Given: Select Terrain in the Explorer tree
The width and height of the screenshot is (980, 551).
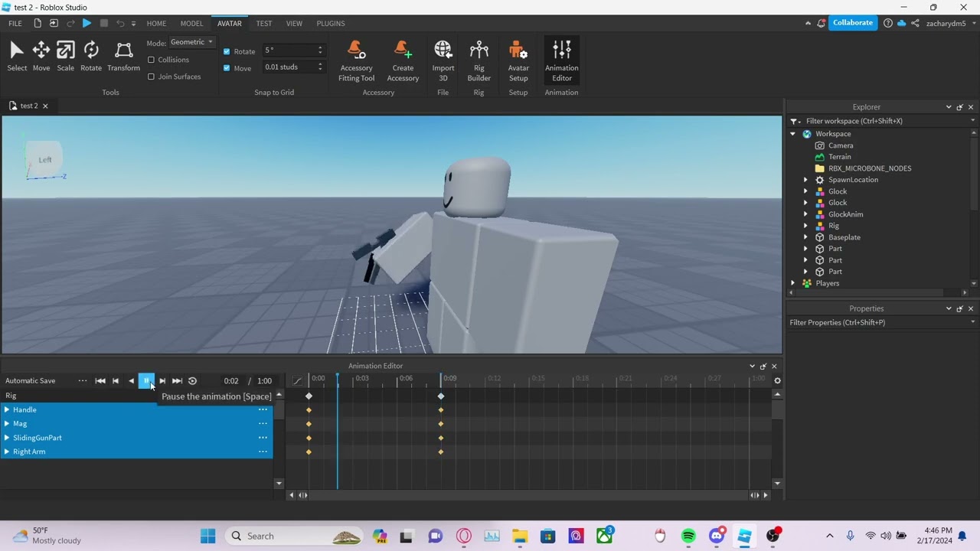Looking at the screenshot, I should [839, 157].
